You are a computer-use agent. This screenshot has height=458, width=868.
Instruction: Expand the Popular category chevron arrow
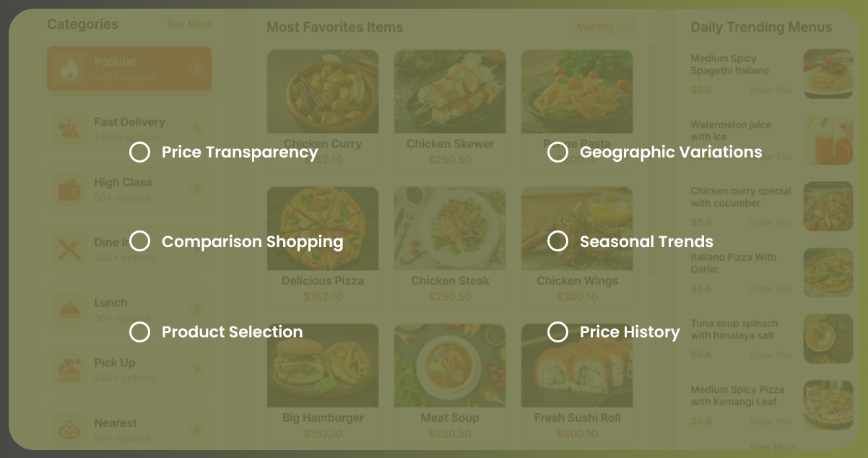point(196,69)
